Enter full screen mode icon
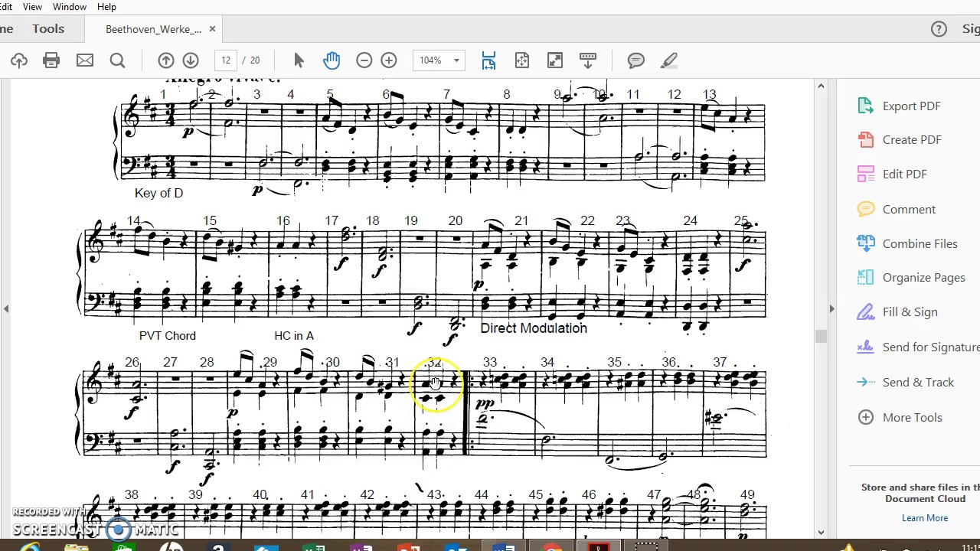The width and height of the screenshot is (980, 551). (x=555, y=60)
